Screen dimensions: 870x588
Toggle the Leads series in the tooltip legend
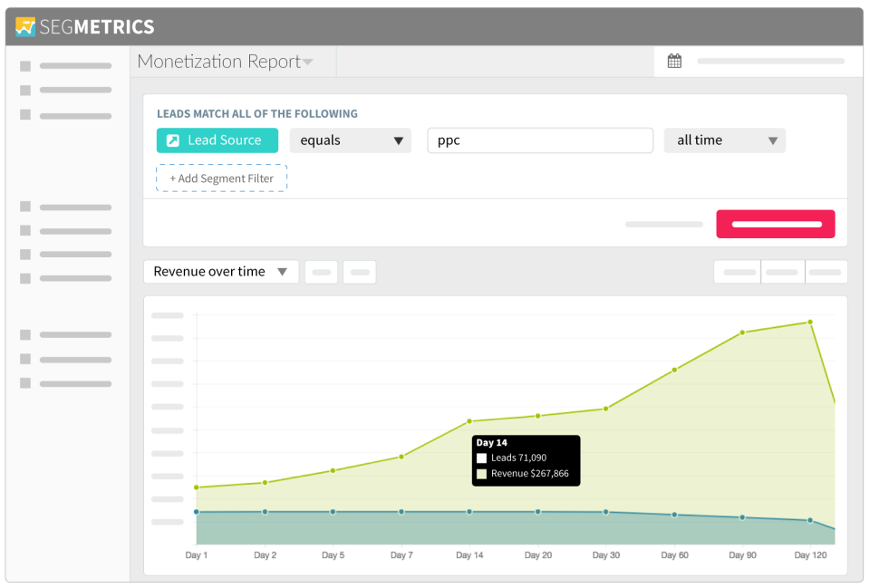point(481,458)
